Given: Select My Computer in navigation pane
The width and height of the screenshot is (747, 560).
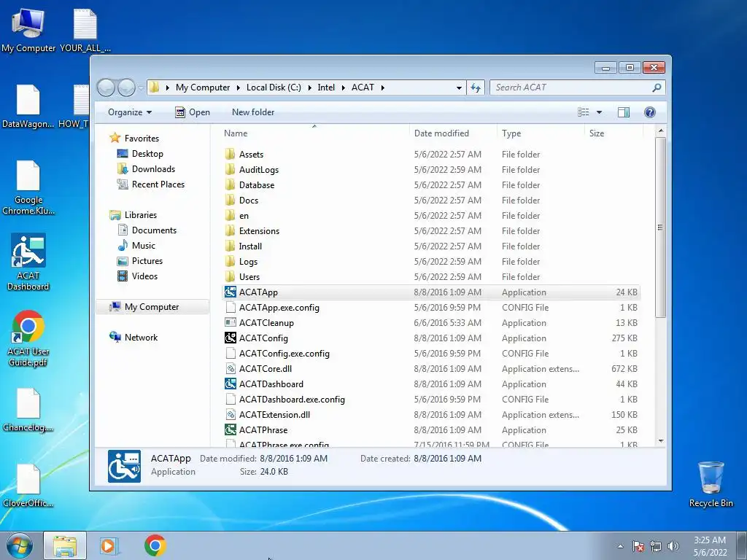Looking at the screenshot, I should (x=152, y=307).
